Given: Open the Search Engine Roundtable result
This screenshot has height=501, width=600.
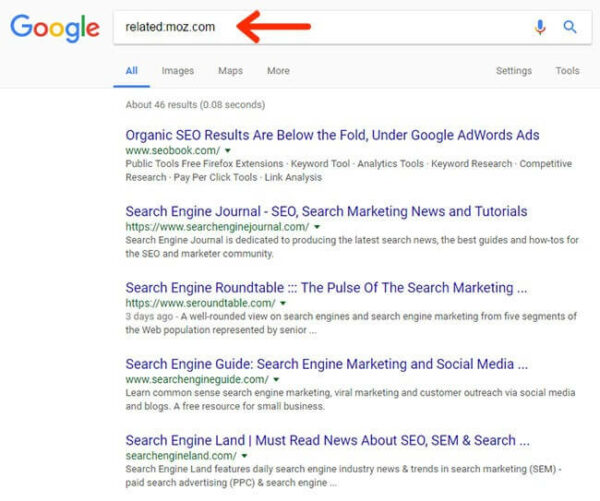Looking at the screenshot, I should pyautogui.click(x=326, y=288).
